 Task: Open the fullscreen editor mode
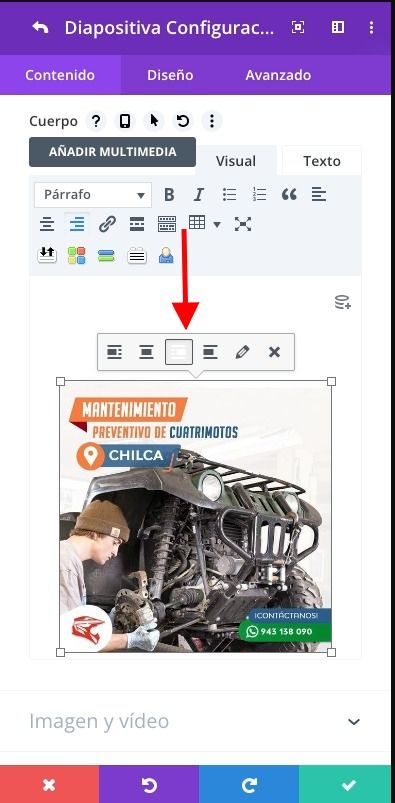coord(243,224)
